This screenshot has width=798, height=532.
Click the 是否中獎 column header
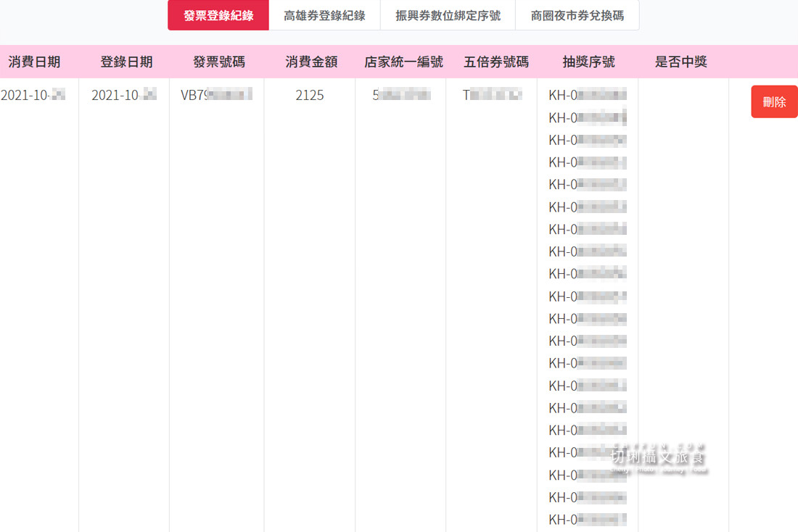coord(680,62)
